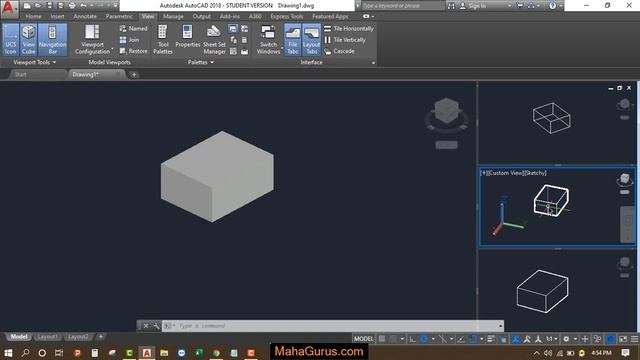Open Task View on taskbar

pyautogui.click(x=59, y=353)
